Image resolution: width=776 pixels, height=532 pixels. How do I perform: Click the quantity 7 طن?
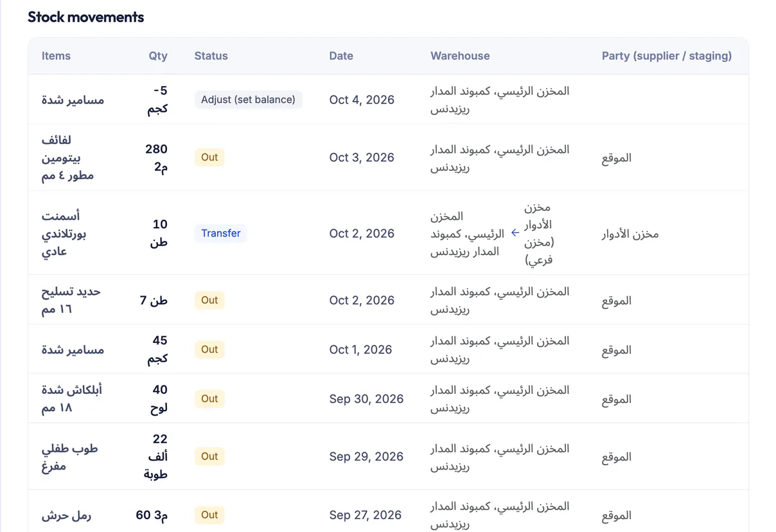(154, 300)
